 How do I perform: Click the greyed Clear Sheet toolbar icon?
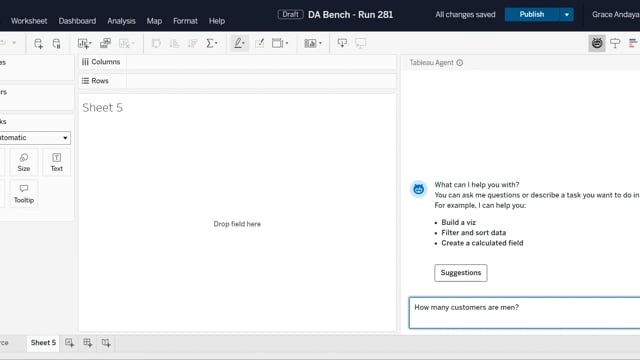[x=126, y=43]
